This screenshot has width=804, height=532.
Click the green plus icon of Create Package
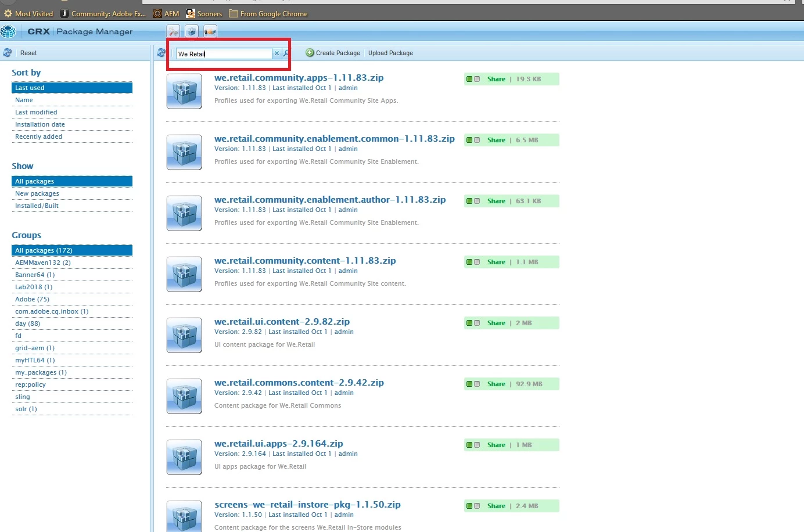pos(310,53)
